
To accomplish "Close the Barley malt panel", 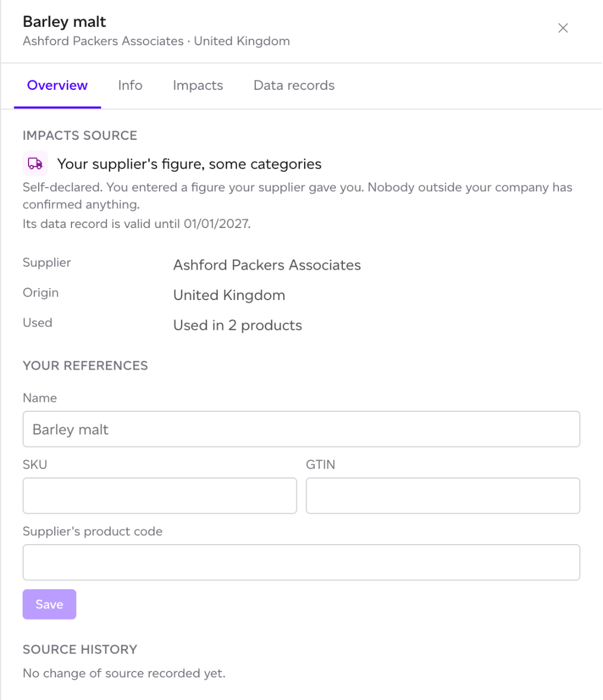I will point(563,28).
